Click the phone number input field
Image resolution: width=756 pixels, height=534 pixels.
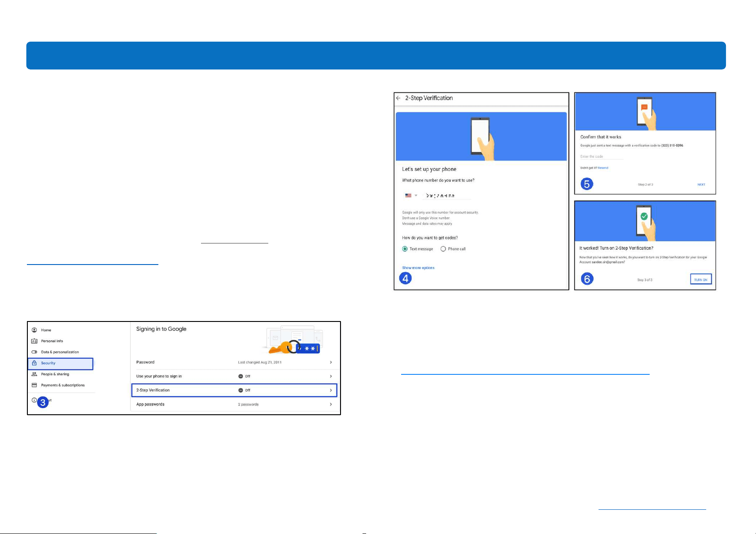pos(446,196)
